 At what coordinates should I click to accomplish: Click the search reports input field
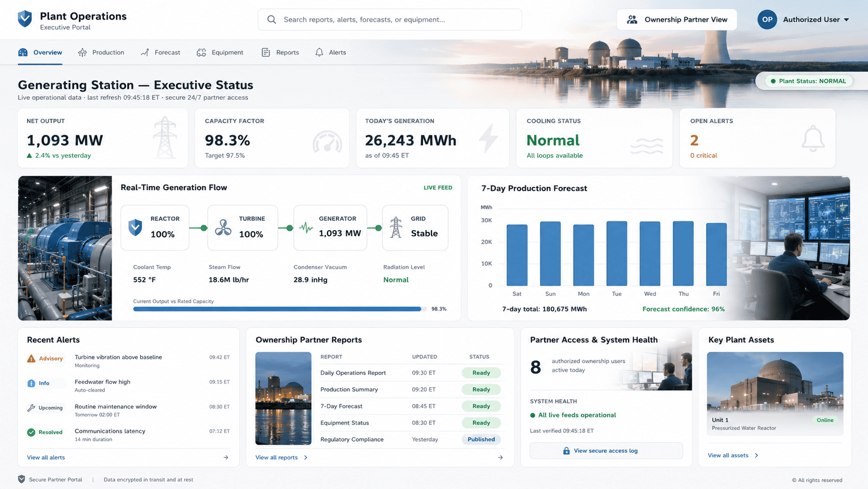[x=390, y=20]
